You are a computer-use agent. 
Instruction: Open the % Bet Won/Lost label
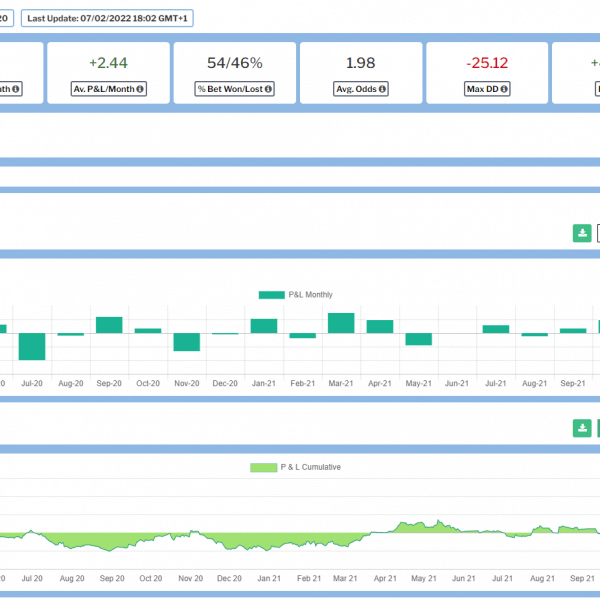coord(235,89)
